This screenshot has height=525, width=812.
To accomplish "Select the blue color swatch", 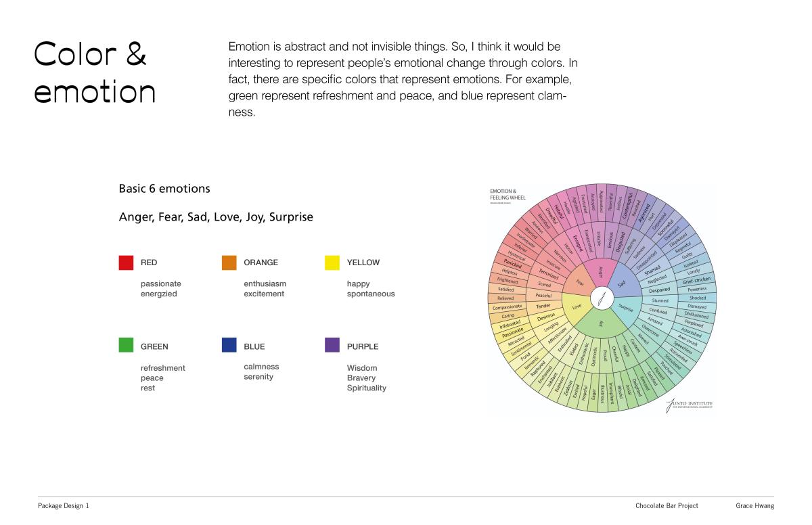I will tap(229, 346).
